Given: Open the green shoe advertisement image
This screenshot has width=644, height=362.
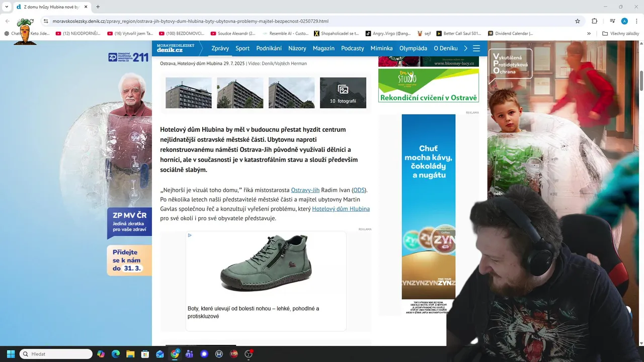Looking at the screenshot, I should click(266, 263).
